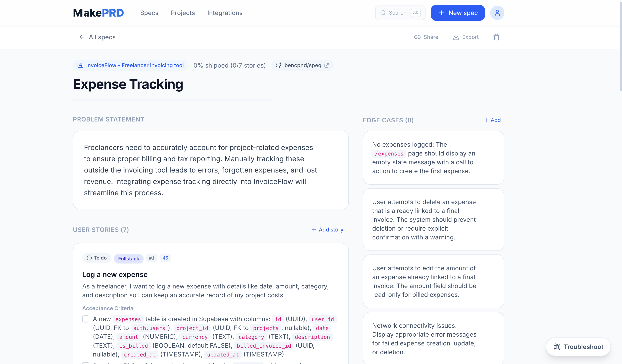622x364 pixels.
Task: Share the spec via the link icon
Action: (x=418, y=37)
